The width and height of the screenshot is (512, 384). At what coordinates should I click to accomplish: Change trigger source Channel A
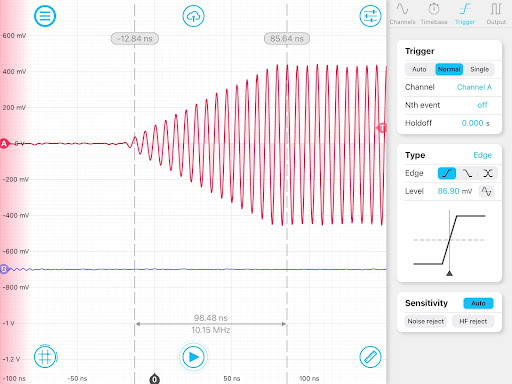tap(474, 87)
